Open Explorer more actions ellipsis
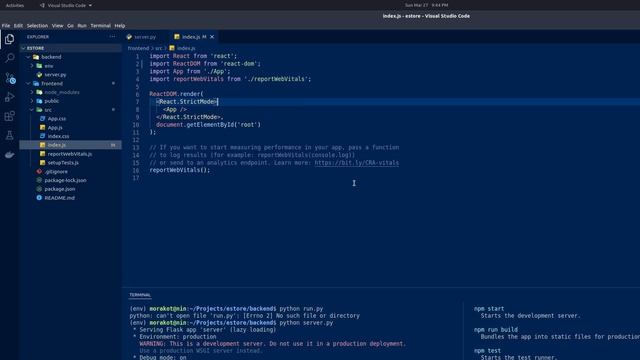 (x=112, y=37)
